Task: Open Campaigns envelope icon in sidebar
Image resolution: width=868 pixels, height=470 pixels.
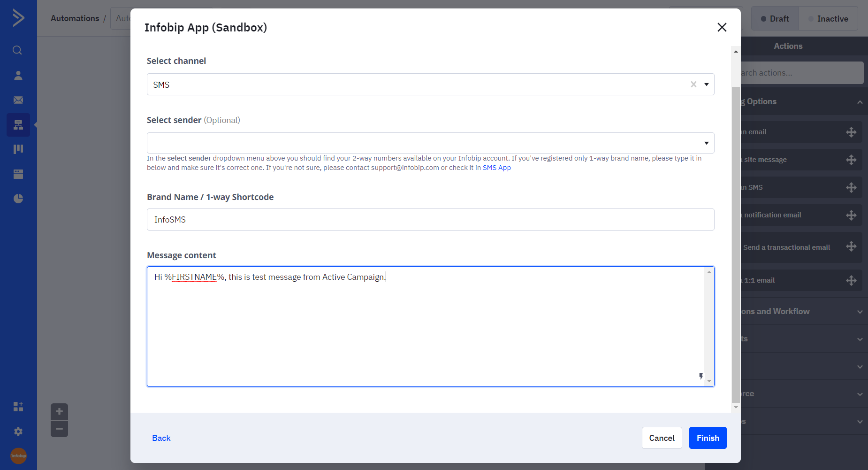Action: tap(18, 100)
